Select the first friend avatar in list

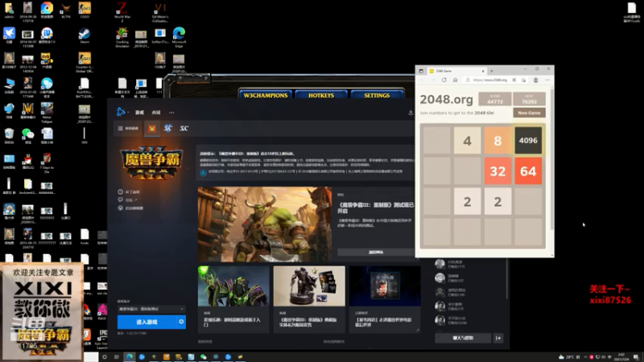pos(440,264)
